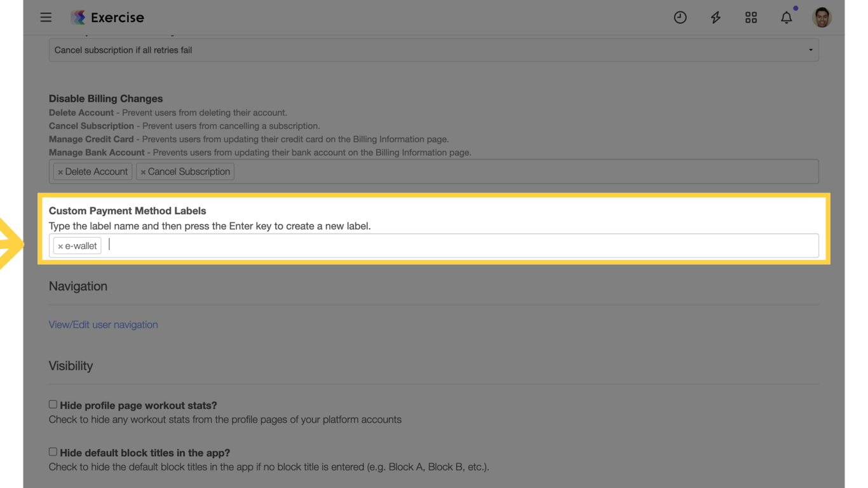The image size is (868, 488).
Task: Click the Disable Billing Changes tag field
Action: [x=434, y=172]
